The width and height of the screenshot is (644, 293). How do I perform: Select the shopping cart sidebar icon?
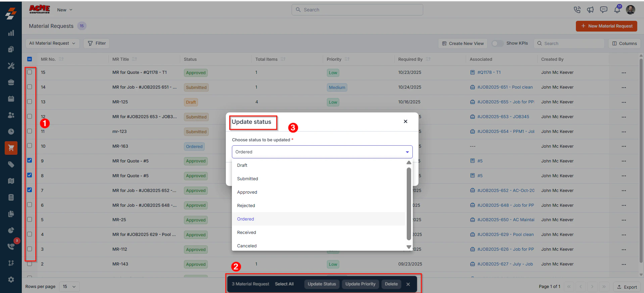11,148
